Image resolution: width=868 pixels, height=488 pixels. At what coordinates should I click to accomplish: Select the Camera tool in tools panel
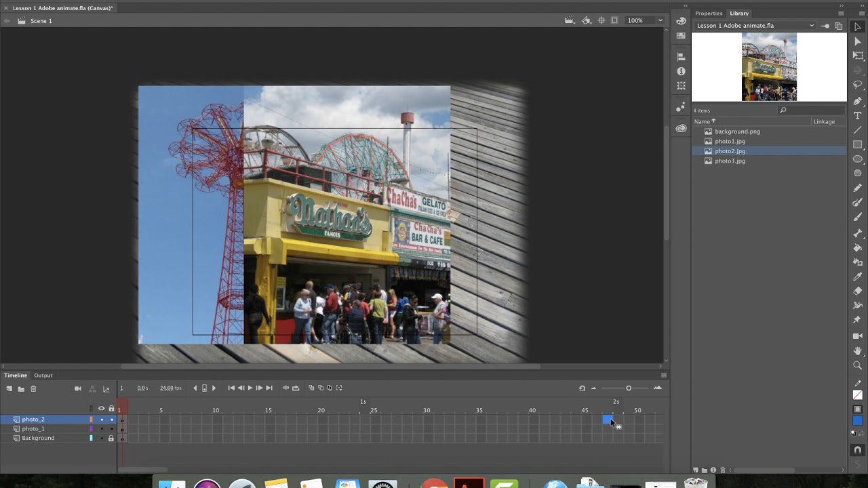858,336
